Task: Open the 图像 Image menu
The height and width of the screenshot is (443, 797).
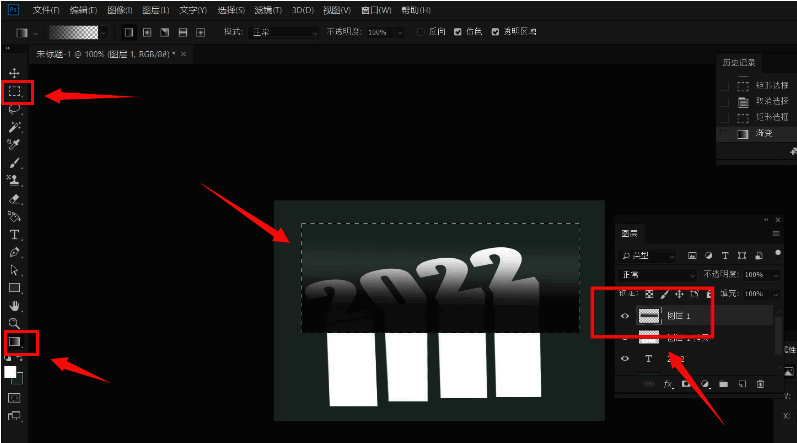Action: coord(120,10)
